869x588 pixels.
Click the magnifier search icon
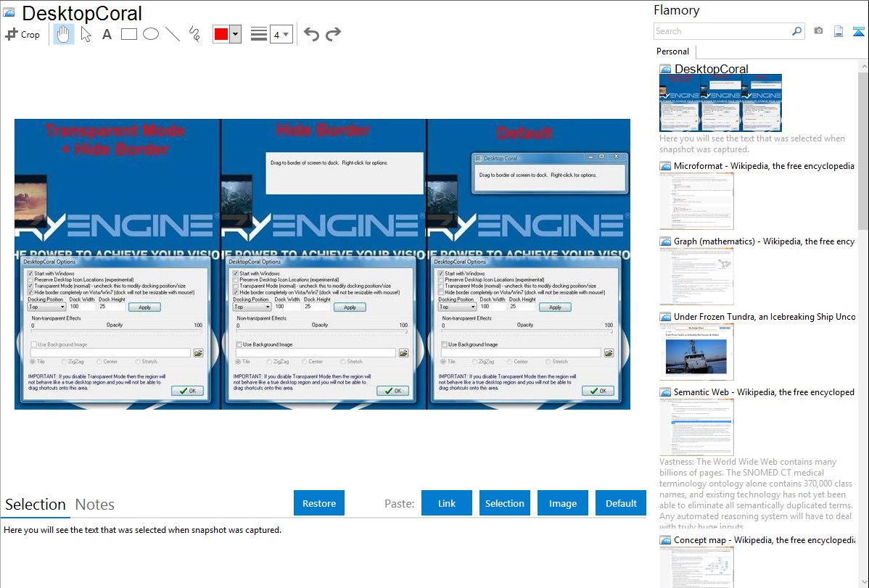tap(796, 31)
